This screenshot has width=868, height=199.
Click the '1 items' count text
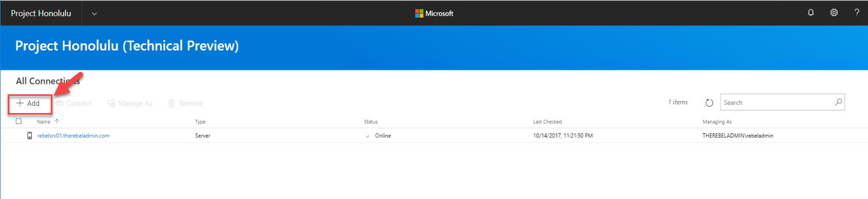tap(678, 102)
